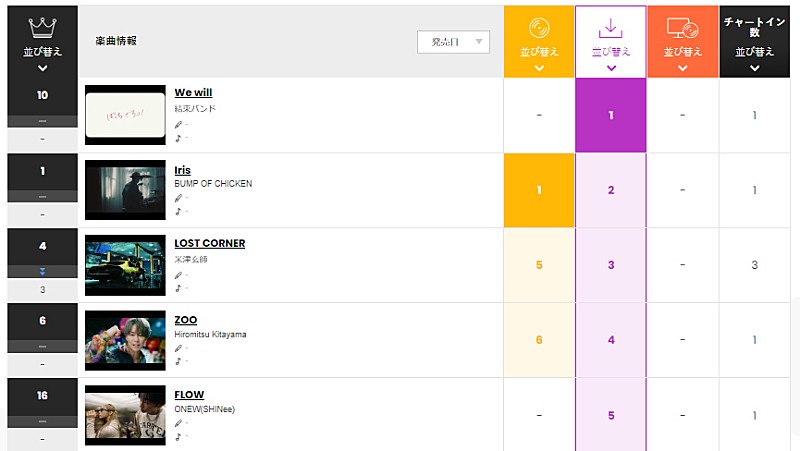Expand the sort chevron under チャートイン数
Viewport: 800px width, 451px height.
(x=755, y=68)
